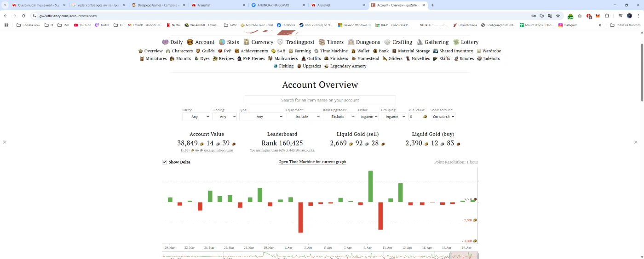Expand the Item Upgrades Exclude dropdown
Viewport: 644px width, 259px height.
pos(339,117)
